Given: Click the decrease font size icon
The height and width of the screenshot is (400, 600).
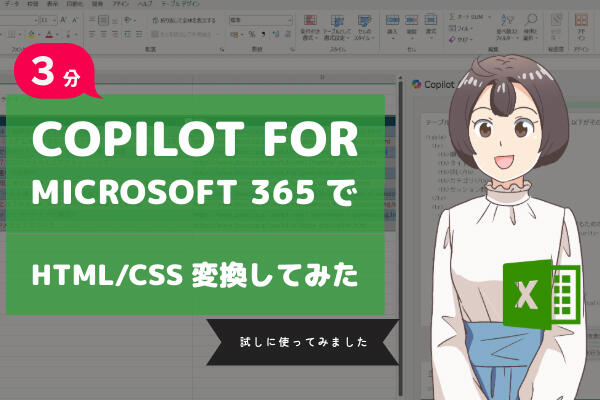Looking at the screenshot, I should 75,20.
